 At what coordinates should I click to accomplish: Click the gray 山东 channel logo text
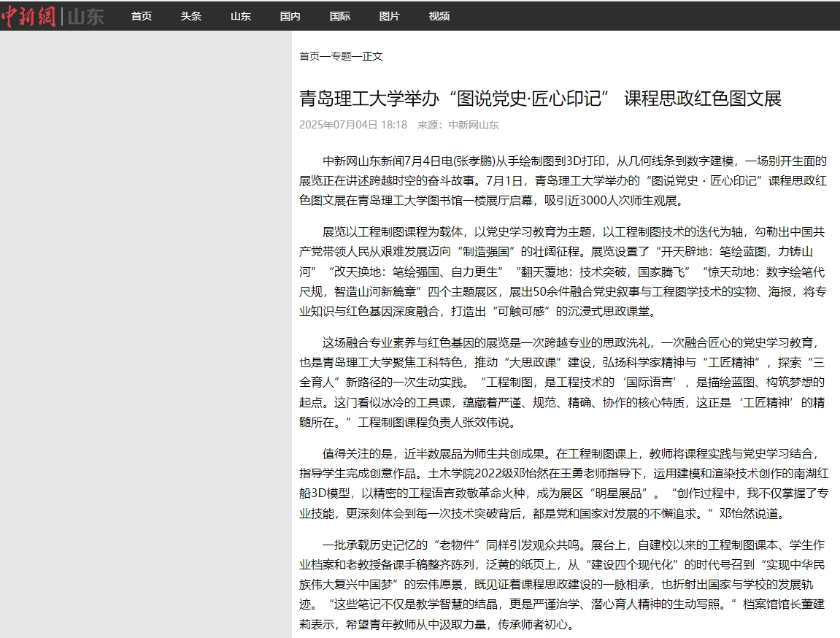(86, 17)
